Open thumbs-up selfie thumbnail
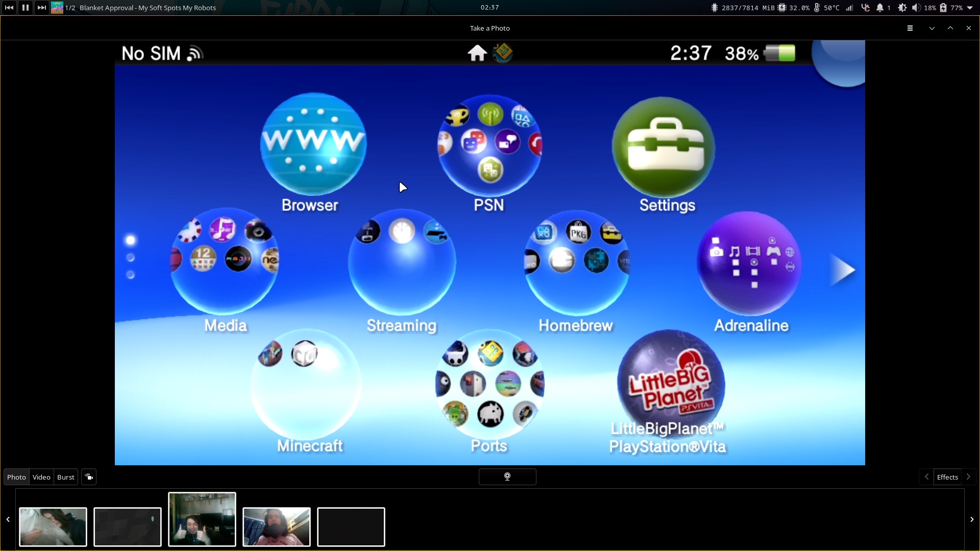 (202, 519)
